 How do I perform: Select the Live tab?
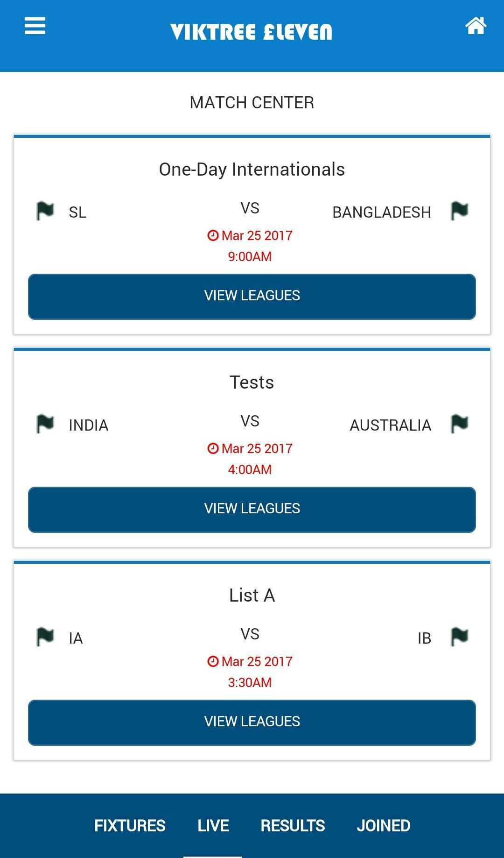pos(213,826)
